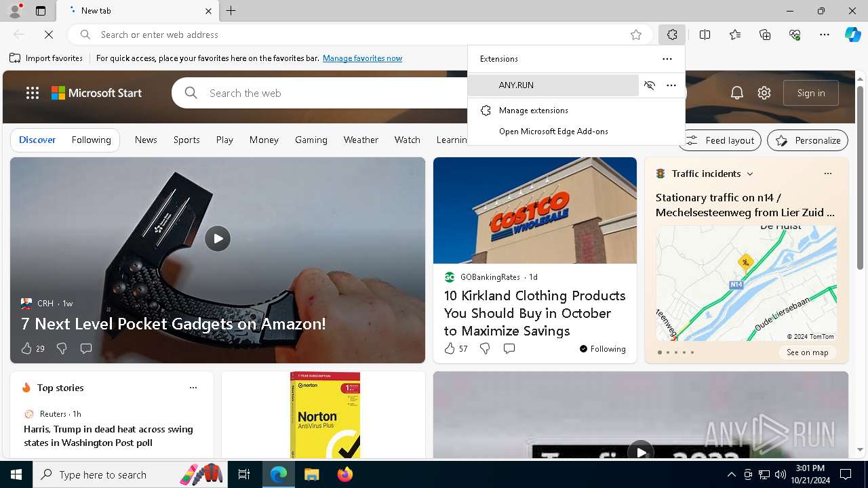Open notifications bell on Microsoft Start
The image size is (868, 488).
(737, 93)
